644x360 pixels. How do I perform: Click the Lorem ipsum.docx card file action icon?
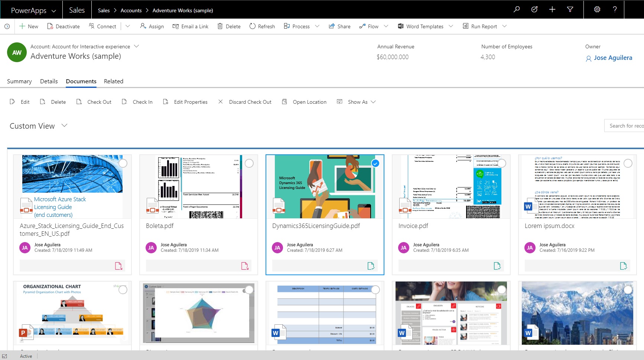point(624,266)
